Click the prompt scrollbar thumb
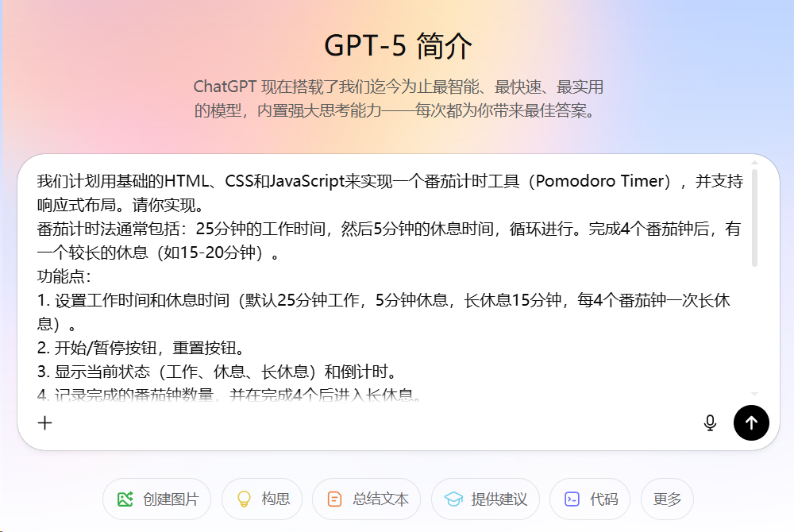 [x=754, y=218]
